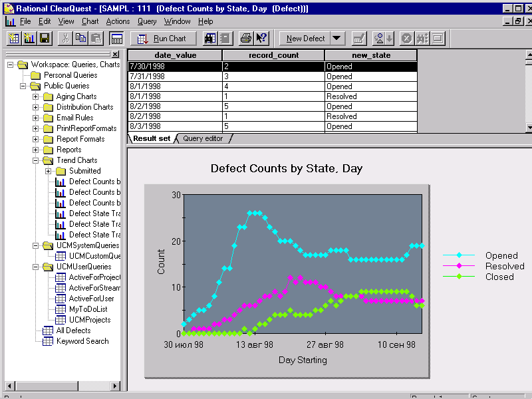The image size is (532, 399).
Task: Click the record_count column header
Action: click(x=273, y=55)
